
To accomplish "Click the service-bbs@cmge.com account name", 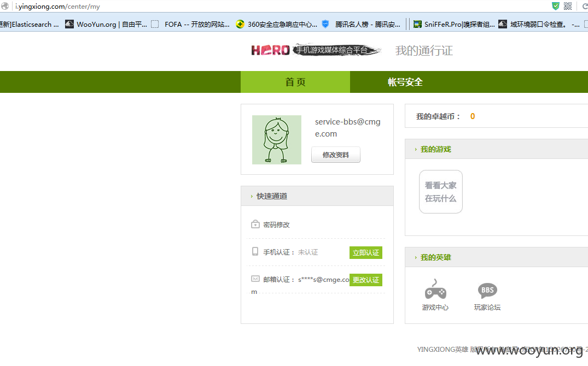I will (x=348, y=128).
